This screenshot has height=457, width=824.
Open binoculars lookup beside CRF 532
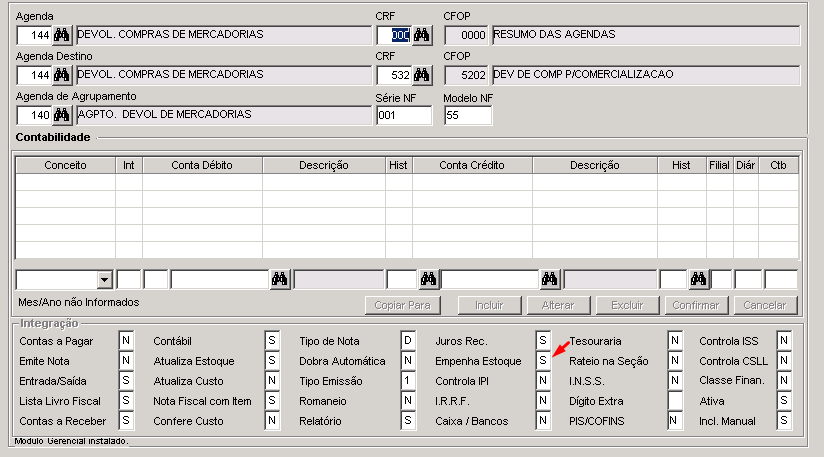click(421, 75)
